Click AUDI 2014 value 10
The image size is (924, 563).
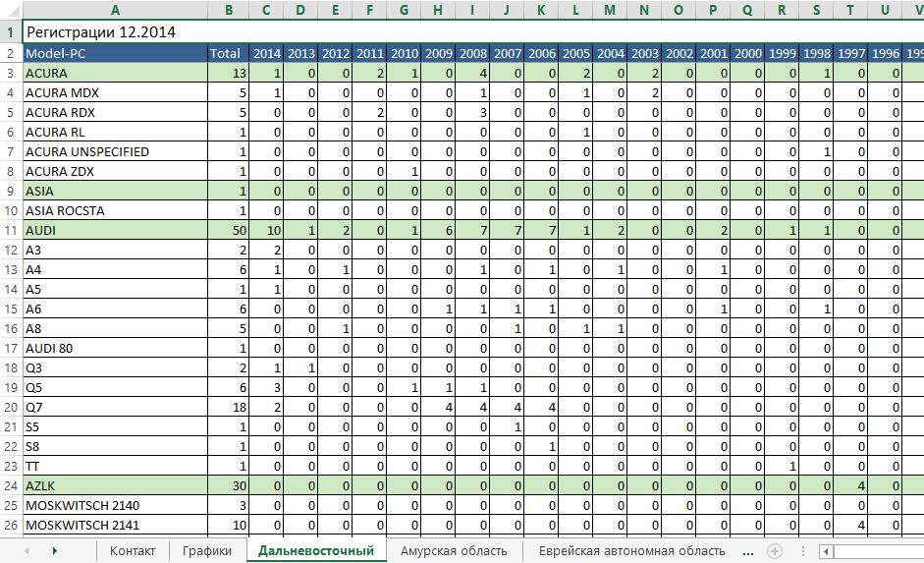pyautogui.click(x=266, y=231)
